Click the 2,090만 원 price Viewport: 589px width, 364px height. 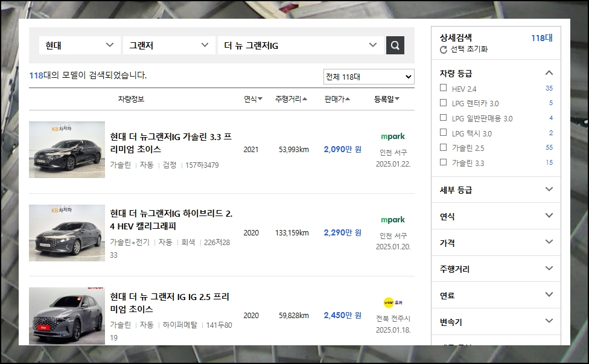(x=343, y=150)
